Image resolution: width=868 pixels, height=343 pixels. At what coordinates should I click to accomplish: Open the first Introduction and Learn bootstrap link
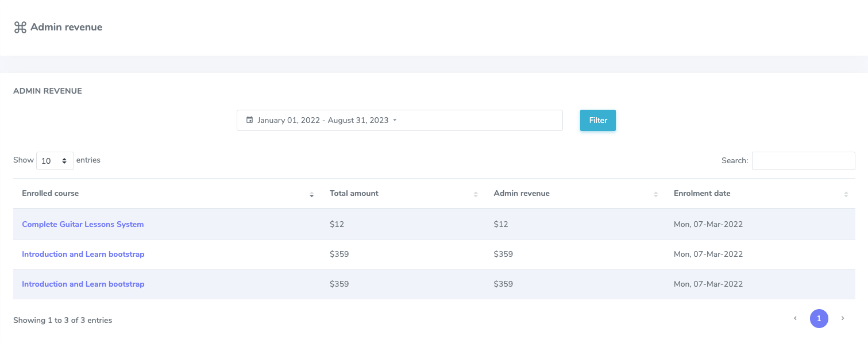click(x=83, y=254)
